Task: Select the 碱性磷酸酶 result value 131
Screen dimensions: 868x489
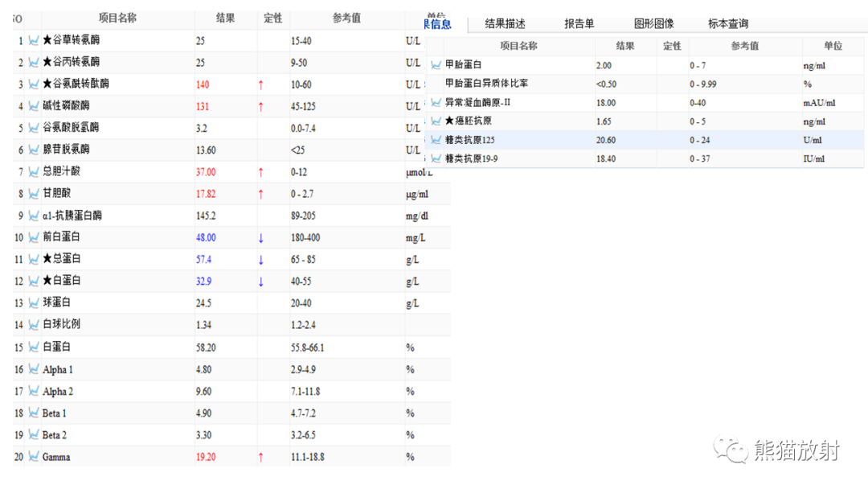Action: [x=202, y=106]
